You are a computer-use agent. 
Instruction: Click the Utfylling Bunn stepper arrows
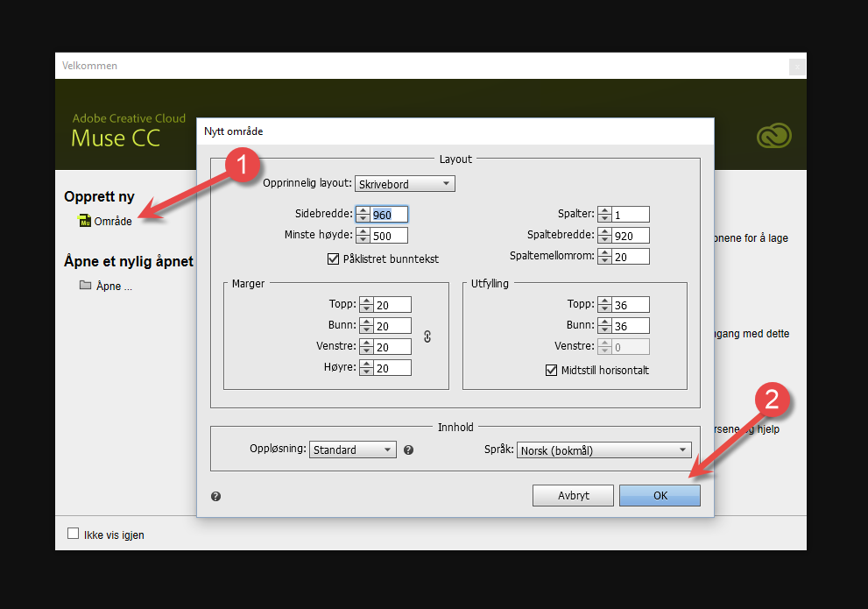[x=605, y=326]
